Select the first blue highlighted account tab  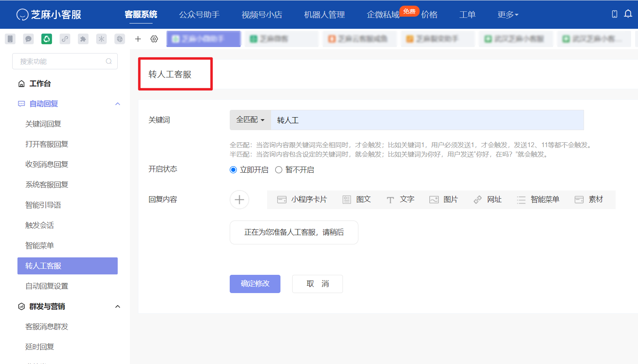tap(203, 39)
